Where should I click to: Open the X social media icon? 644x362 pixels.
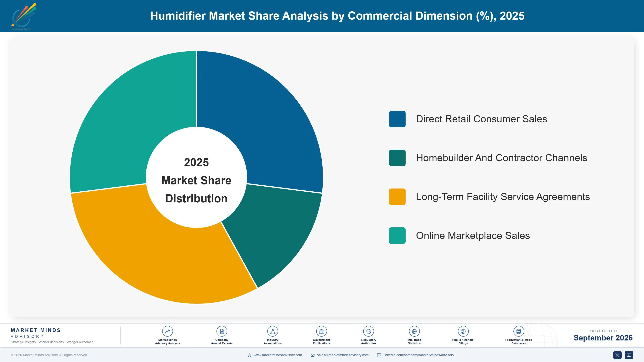click(617, 355)
